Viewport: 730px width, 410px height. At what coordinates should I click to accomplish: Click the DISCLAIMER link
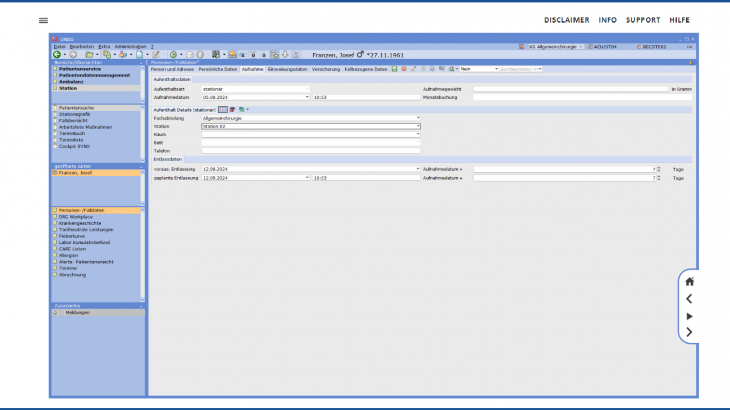click(566, 20)
